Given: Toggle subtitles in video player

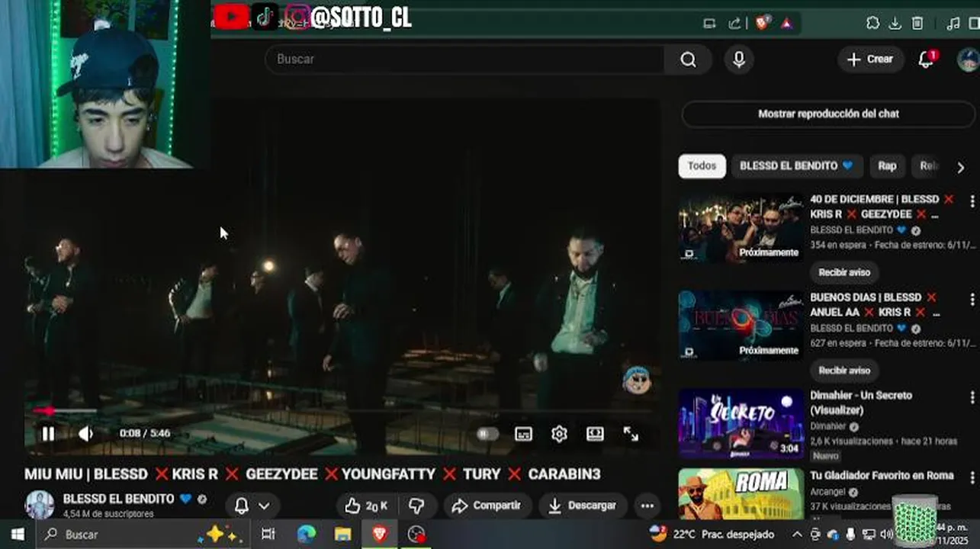Looking at the screenshot, I should click(x=524, y=434).
